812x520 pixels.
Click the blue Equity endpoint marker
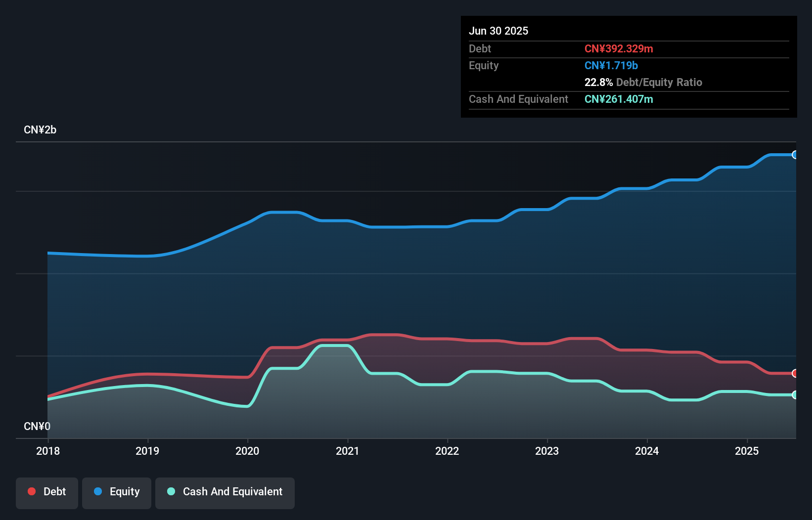[x=795, y=155]
